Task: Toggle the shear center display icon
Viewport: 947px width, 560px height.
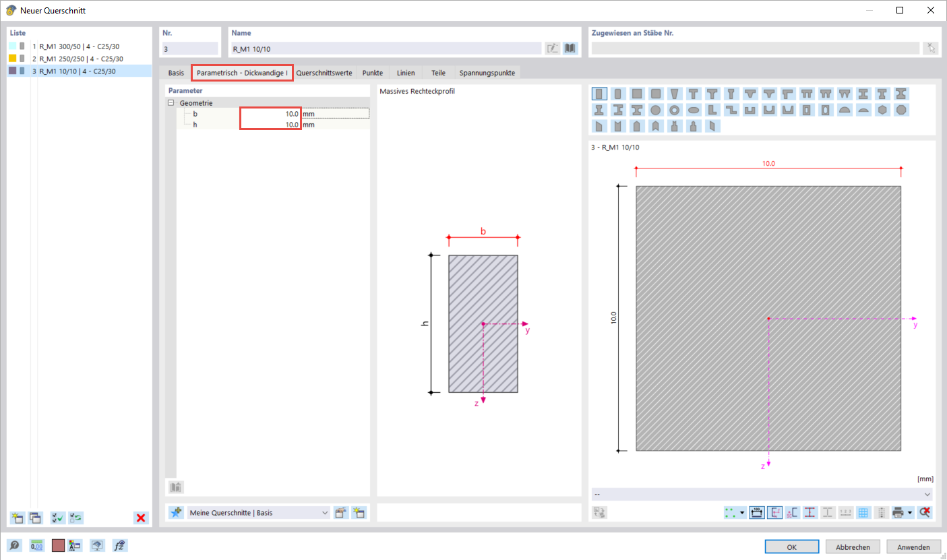Action: 792,512
